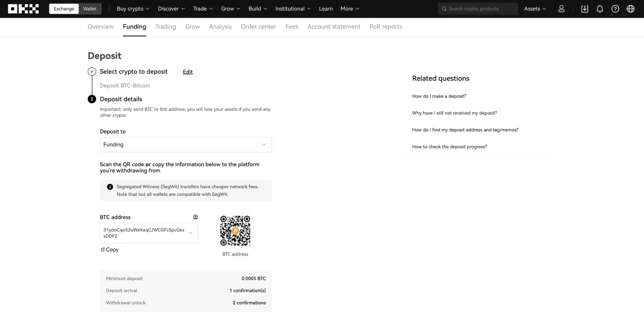Open the help question mark icon

click(615, 9)
